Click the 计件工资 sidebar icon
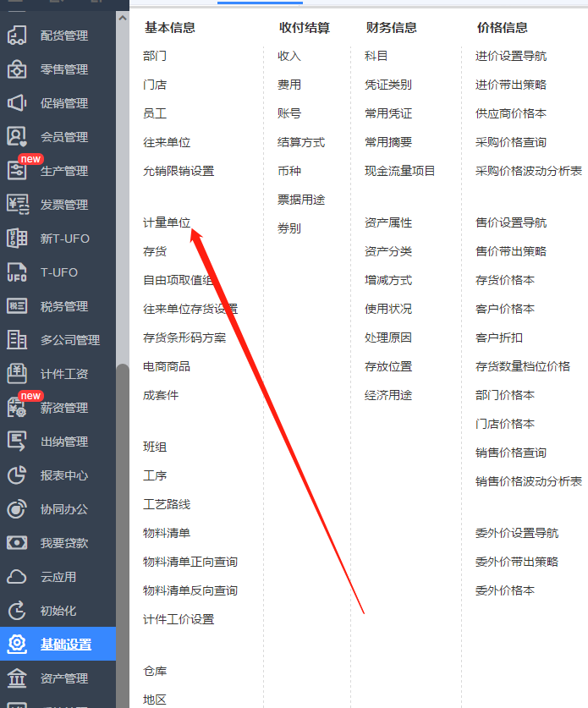The height and width of the screenshot is (708, 588). tap(17, 374)
